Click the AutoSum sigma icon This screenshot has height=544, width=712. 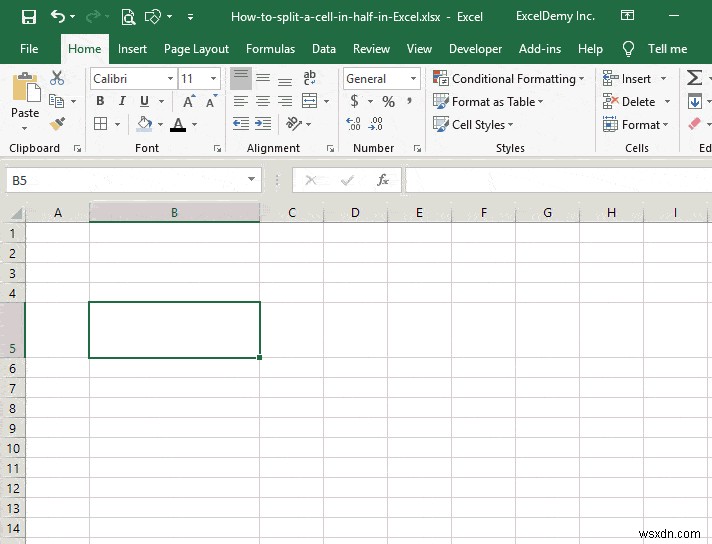tap(694, 78)
